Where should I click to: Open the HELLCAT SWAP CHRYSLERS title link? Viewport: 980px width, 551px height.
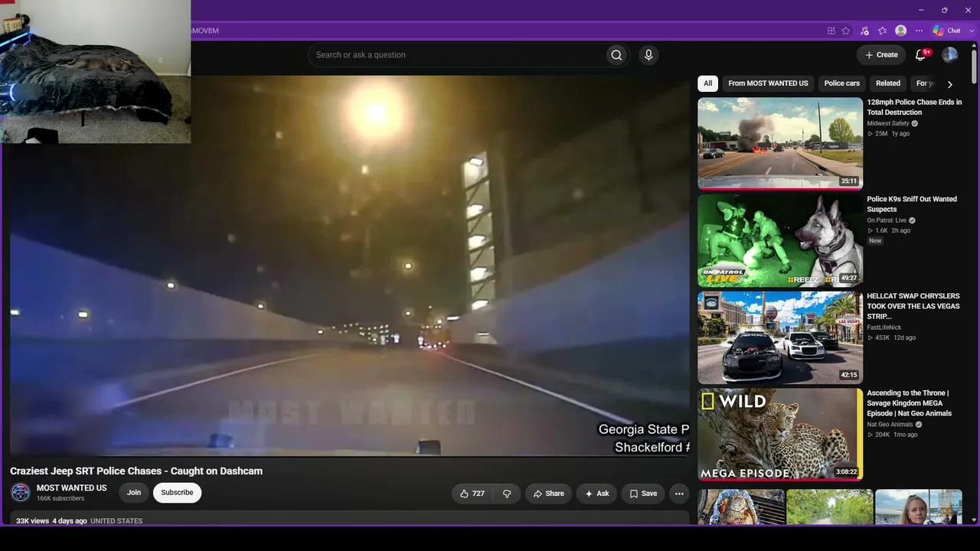point(913,306)
